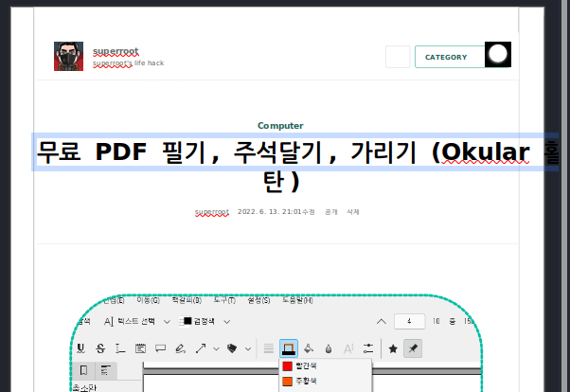The height and width of the screenshot is (392, 570).
Task: Toggle the black circle theme icon
Action: 498,55
